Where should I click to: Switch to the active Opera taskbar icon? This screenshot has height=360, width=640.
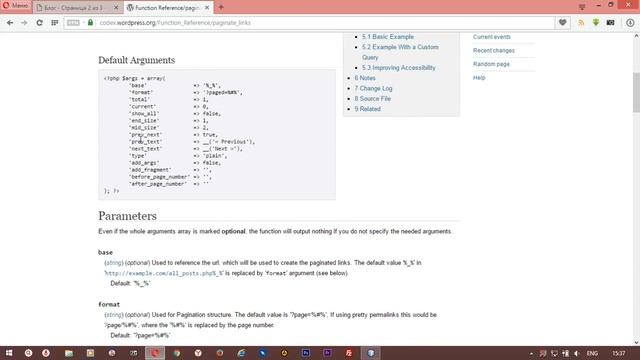coord(155,353)
